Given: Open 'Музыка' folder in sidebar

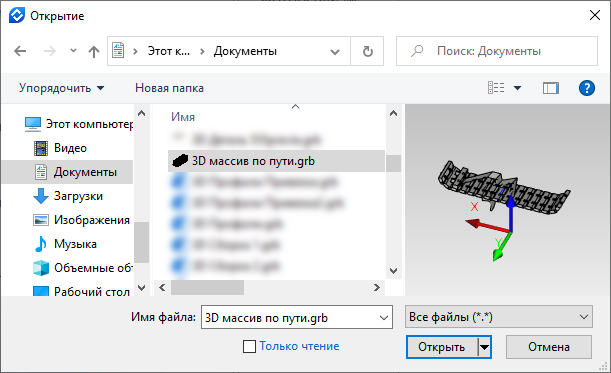Looking at the screenshot, I should pyautogui.click(x=75, y=244).
